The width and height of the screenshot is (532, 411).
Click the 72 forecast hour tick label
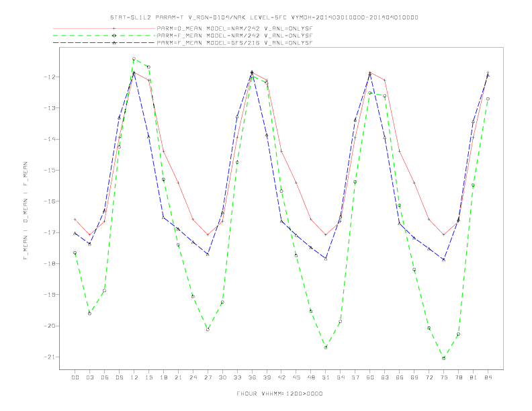point(429,377)
